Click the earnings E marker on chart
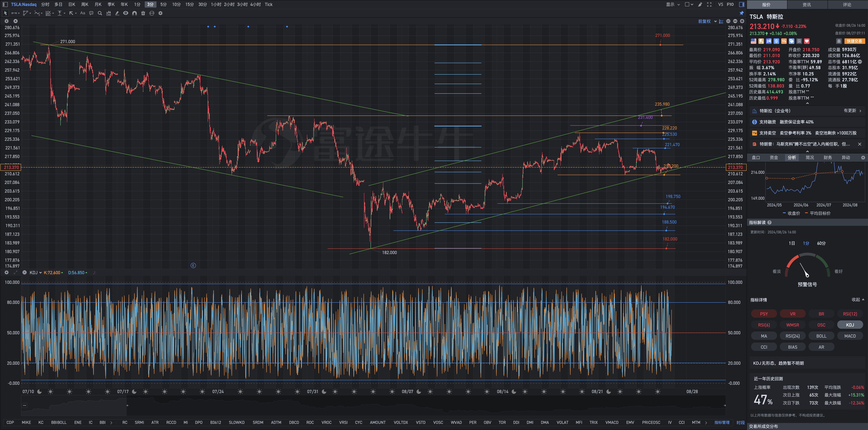 [x=193, y=265]
